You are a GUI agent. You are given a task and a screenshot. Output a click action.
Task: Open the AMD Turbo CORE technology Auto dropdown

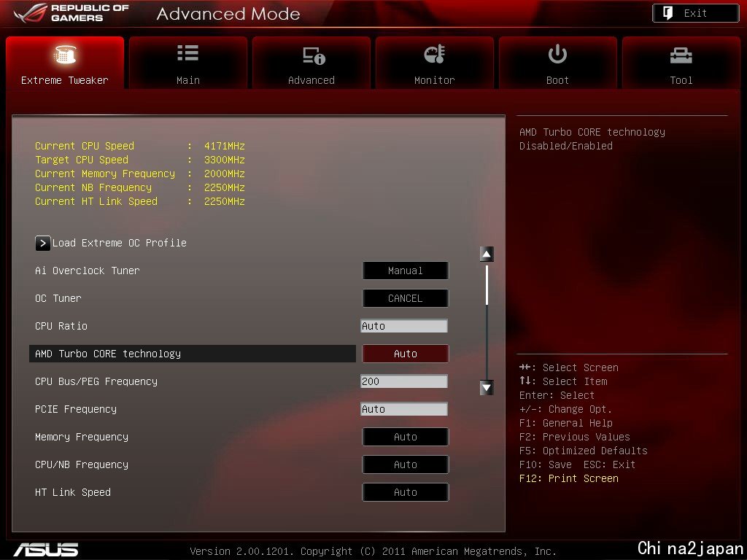coord(406,354)
